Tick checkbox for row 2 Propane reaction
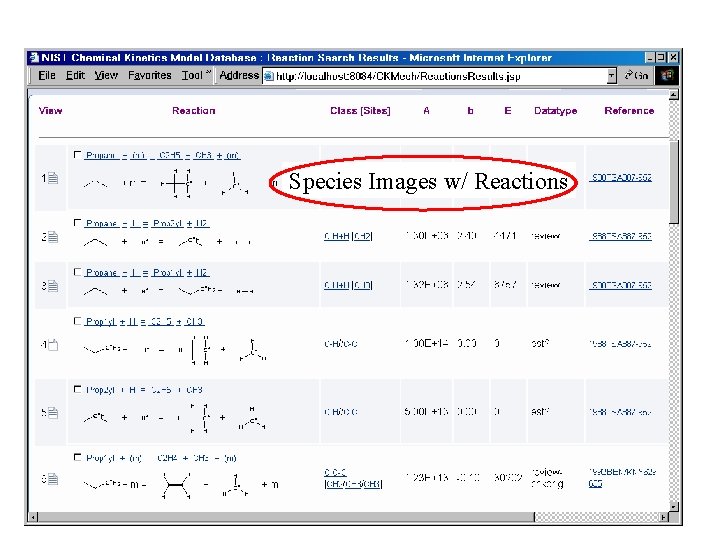The image size is (720, 540). pos(77,223)
